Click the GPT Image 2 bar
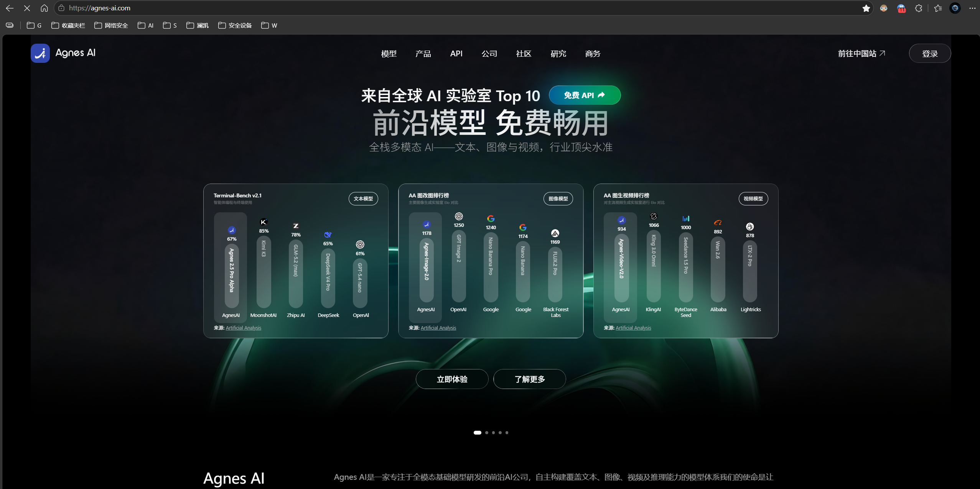980x489 pixels. [x=459, y=266]
